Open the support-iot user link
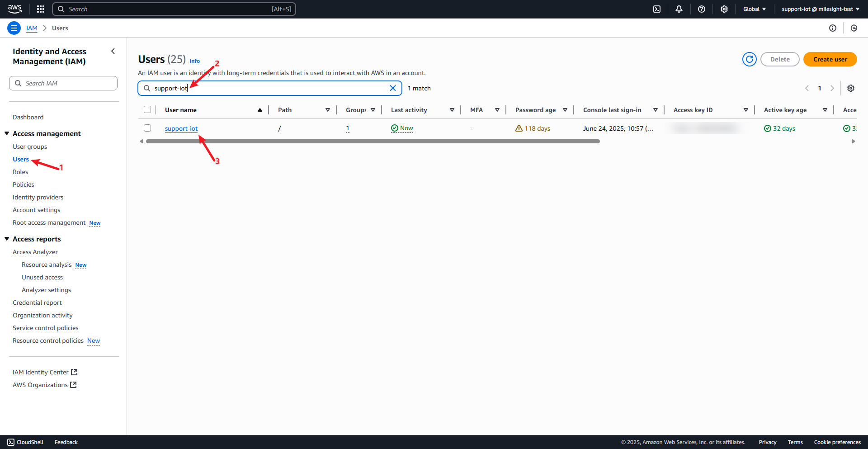This screenshot has width=868, height=449. tap(181, 128)
